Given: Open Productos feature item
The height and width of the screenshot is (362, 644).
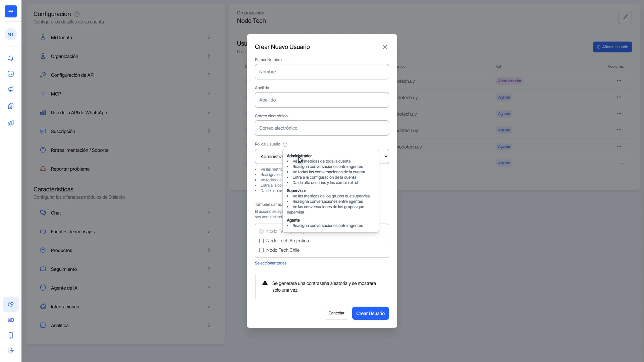Looking at the screenshot, I should tap(125, 250).
